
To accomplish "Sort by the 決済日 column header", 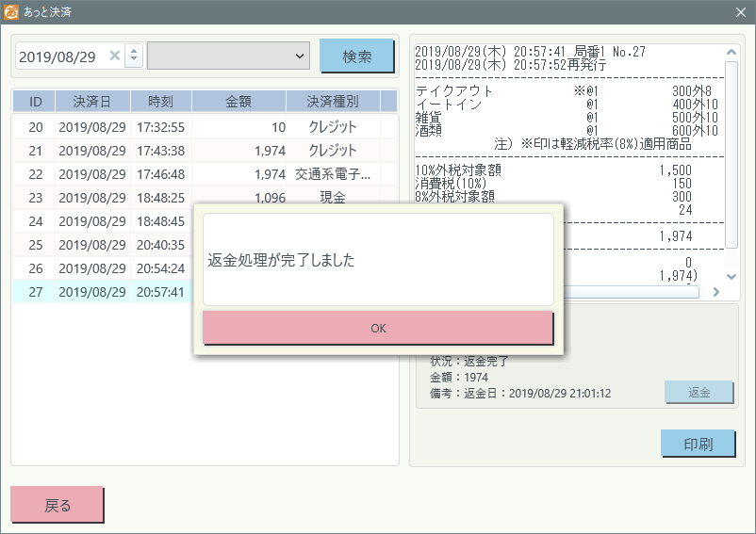I will (91, 102).
